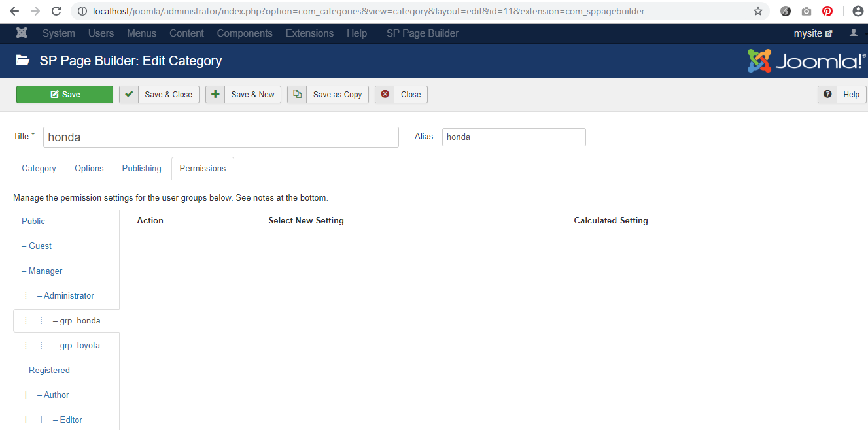Click the browser reload page icon
Viewport: 868px width, 430px height.
tap(56, 11)
